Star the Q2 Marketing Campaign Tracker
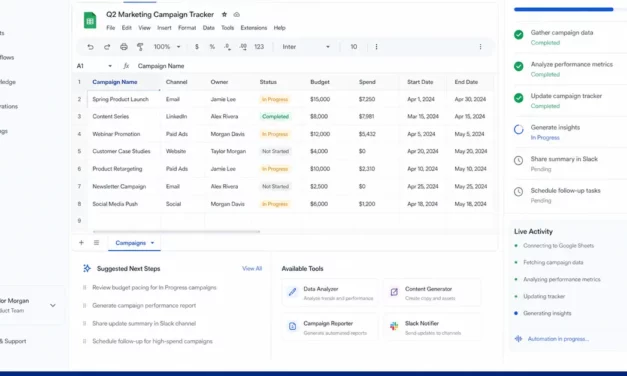 (x=224, y=14)
